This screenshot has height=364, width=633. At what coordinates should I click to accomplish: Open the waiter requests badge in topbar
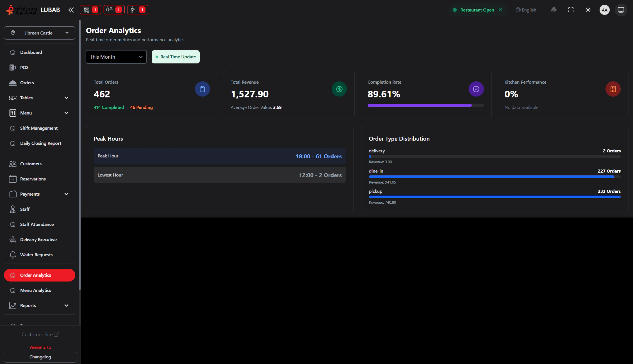[137, 10]
